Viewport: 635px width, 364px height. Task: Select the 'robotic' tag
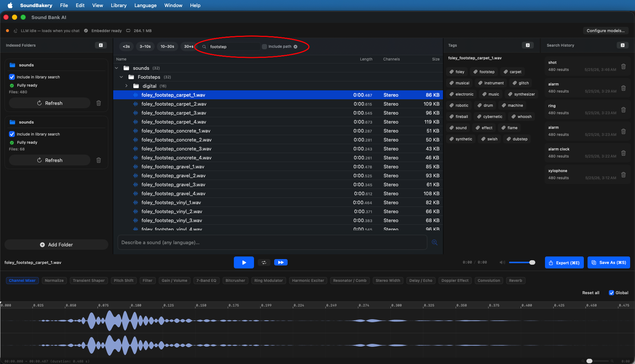459,105
